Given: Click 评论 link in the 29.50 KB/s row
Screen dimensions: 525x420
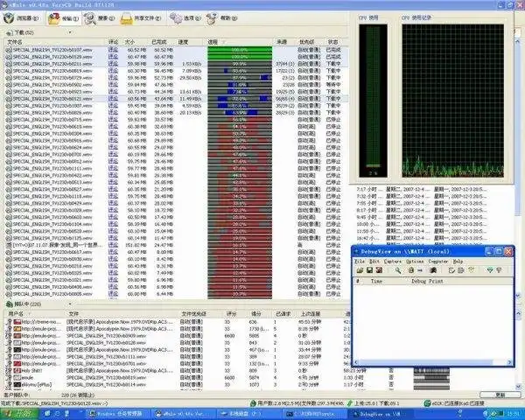Looking at the screenshot, I should pos(113,78).
